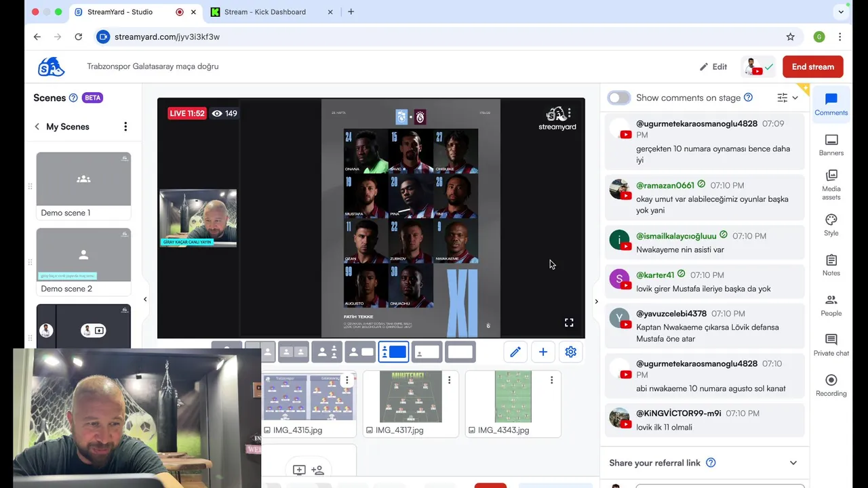Image resolution: width=868 pixels, height=488 pixels.
Task: Open the Comments panel in sidebar
Action: [831, 104]
